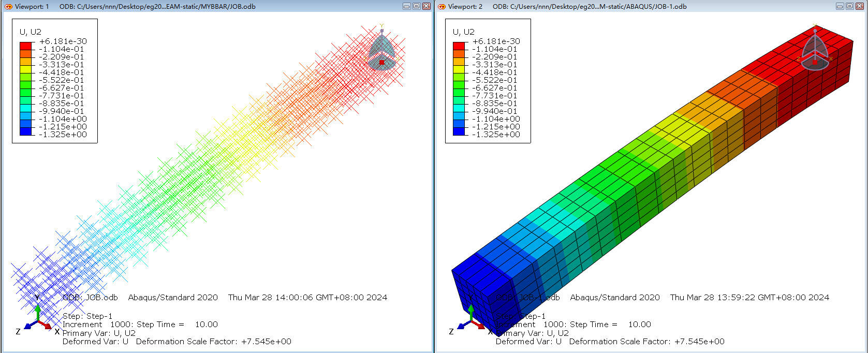Click legend value -7.731e-01 in Viewport 2
Viewport: 868px width, 353px height.
click(495, 96)
